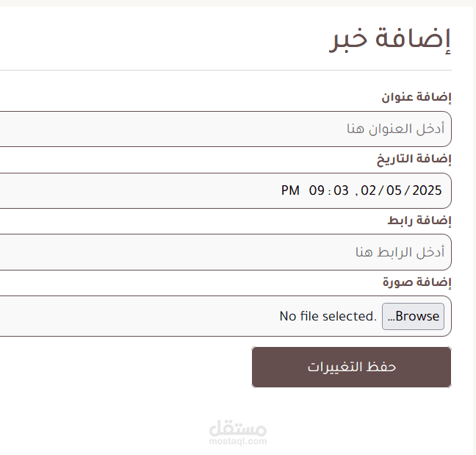Screen dimensions: 476x455
Task: Click the أدخل الرابط هنا placeholder text
Action: [x=400, y=252]
